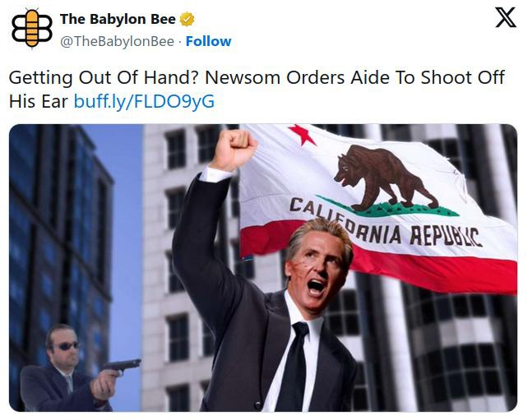Click the display name The Babylon Bee

pos(118,19)
